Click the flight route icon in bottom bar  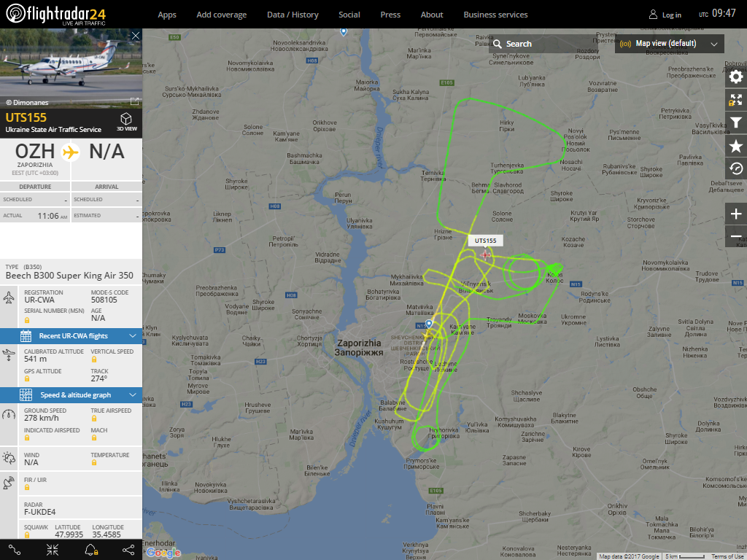[x=15, y=550]
